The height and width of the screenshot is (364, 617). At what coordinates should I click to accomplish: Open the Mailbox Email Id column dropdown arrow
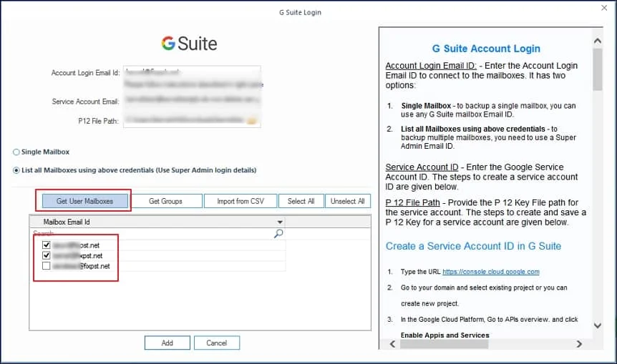coord(280,222)
